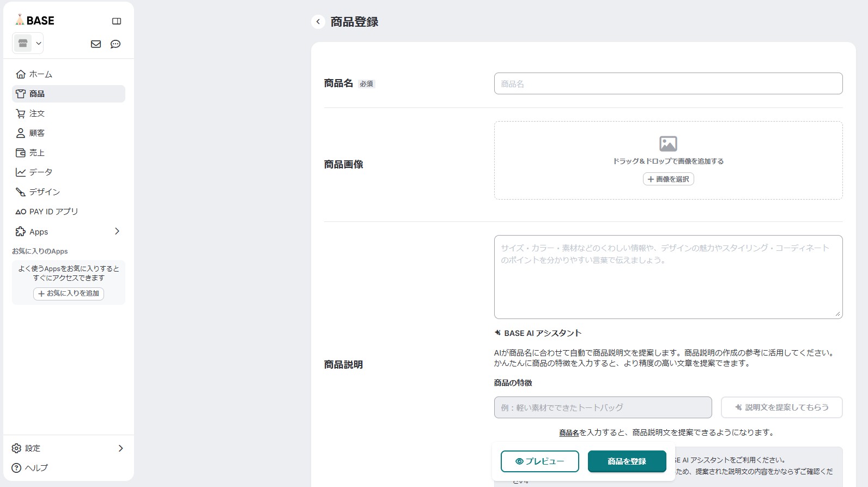Click the image placeholder icon

(668, 144)
